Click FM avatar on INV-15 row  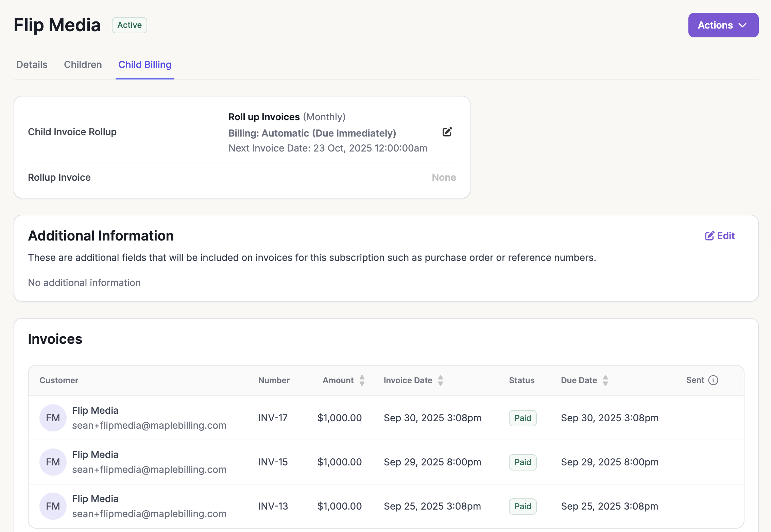pyautogui.click(x=53, y=462)
